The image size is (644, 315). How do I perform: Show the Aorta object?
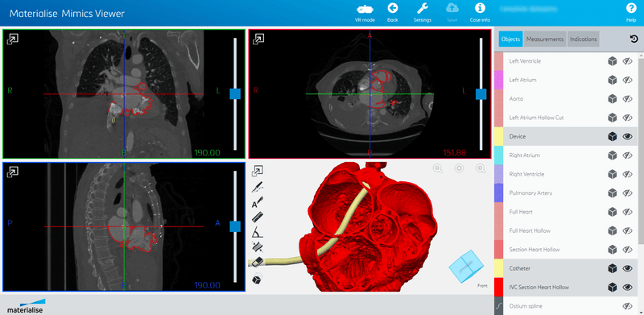627,99
